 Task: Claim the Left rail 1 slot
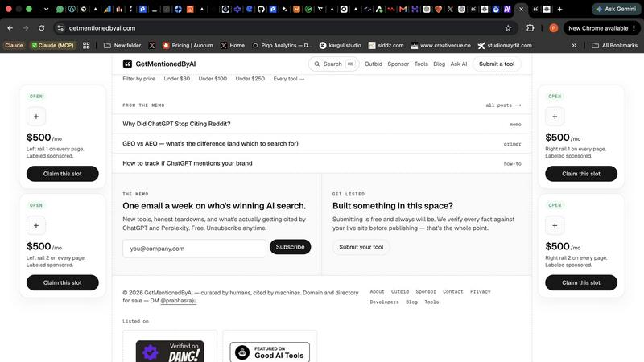(63, 174)
